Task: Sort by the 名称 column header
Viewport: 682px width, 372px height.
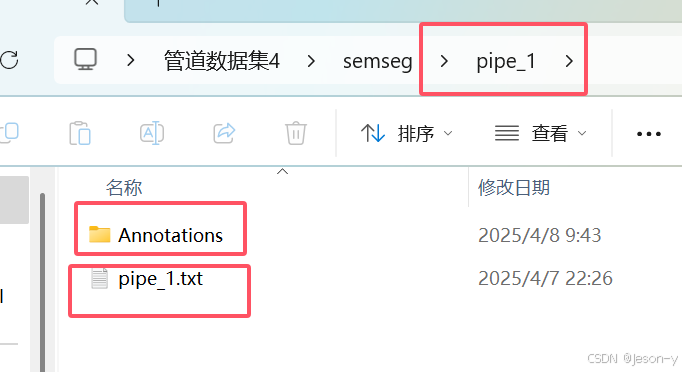Action: pos(124,188)
